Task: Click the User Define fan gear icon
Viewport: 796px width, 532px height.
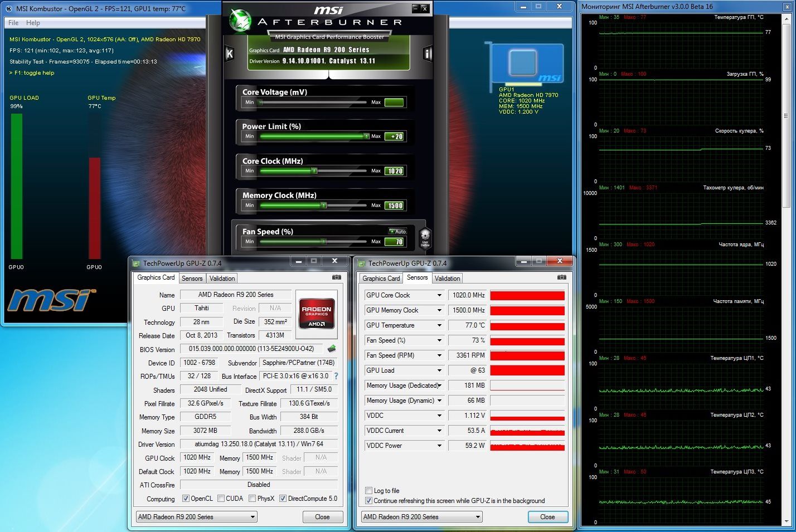Action: point(425,237)
